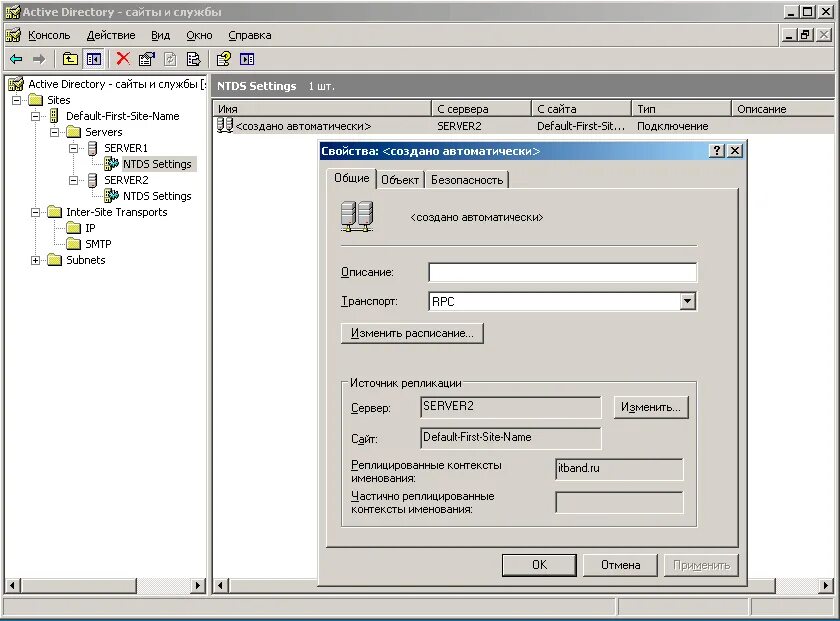This screenshot has height=621, width=840.
Task: Collapse the Servers tree node
Action: click(x=55, y=132)
